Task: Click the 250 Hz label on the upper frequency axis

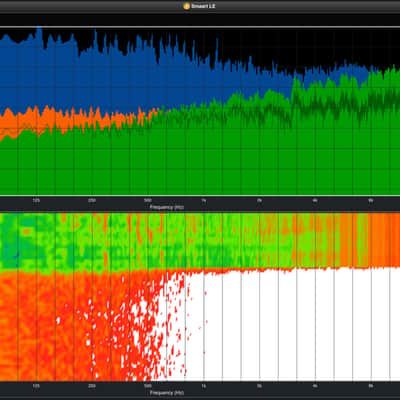Action: click(92, 201)
